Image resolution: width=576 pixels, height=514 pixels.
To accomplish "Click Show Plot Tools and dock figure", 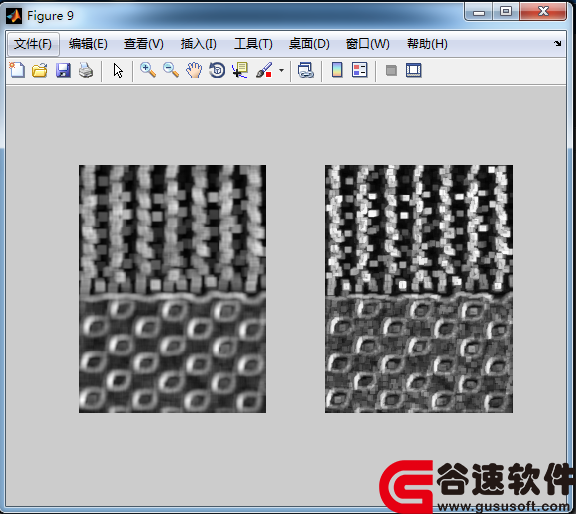I will pyautogui.click(x=414, y=70).
